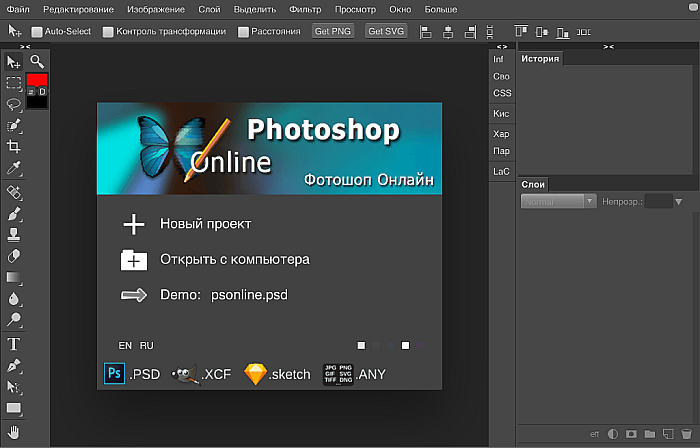The image size is (700, 448).
Task: Select the Eraser tool
Action: pyautogui.click(x=13, y=256)
